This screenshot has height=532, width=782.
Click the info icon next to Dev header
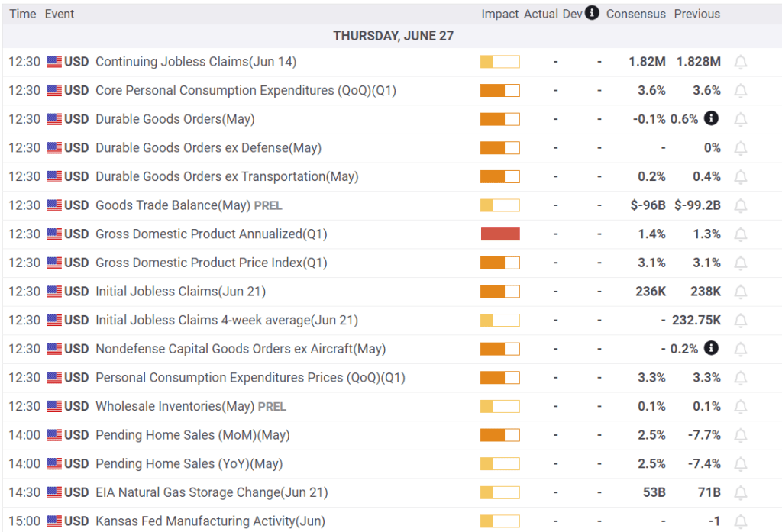(592, 12)
